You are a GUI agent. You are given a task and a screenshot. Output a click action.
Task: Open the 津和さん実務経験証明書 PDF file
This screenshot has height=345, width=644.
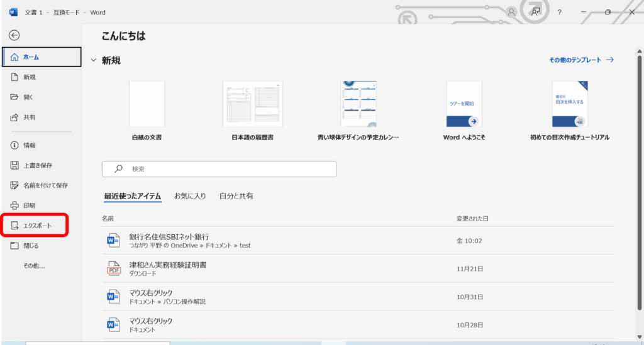[167, 265]
